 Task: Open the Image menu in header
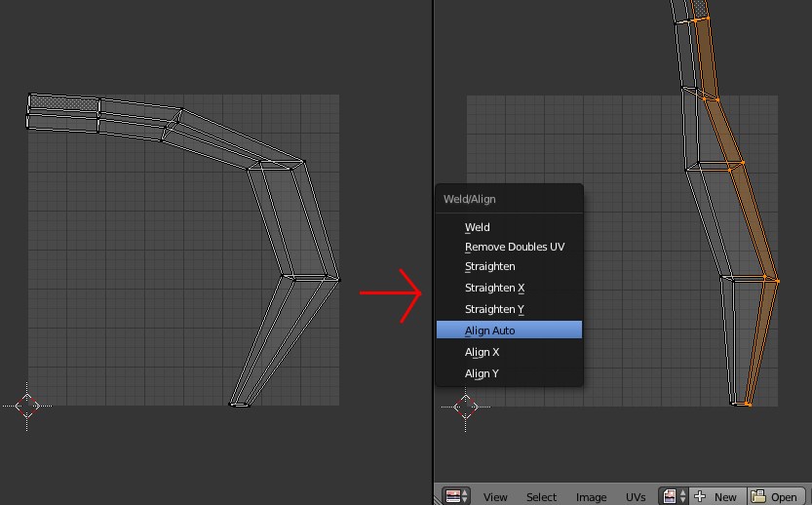click(591, 497)
